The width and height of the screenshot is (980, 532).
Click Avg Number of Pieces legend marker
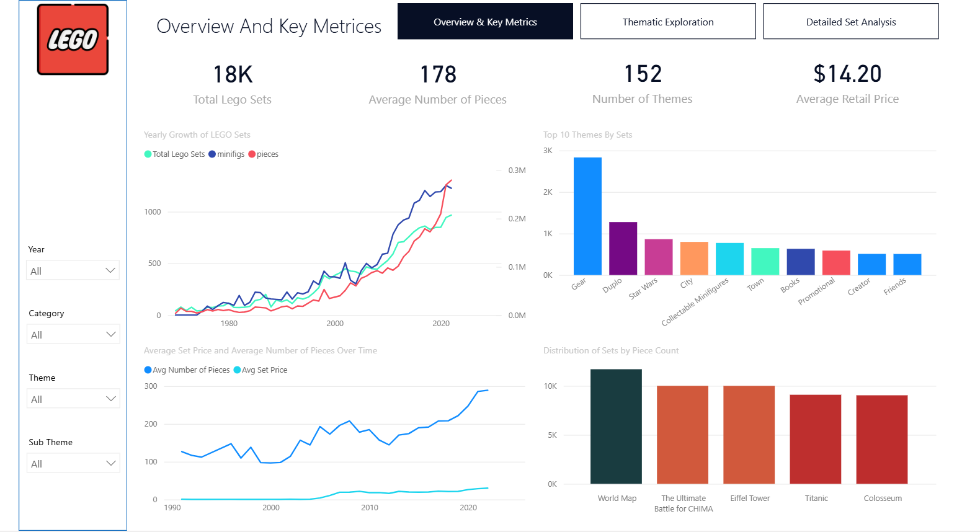[148, 370]
